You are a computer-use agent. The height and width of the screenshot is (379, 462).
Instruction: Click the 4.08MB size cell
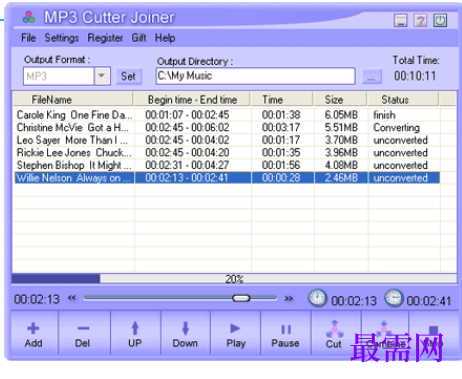pos(341,165)
